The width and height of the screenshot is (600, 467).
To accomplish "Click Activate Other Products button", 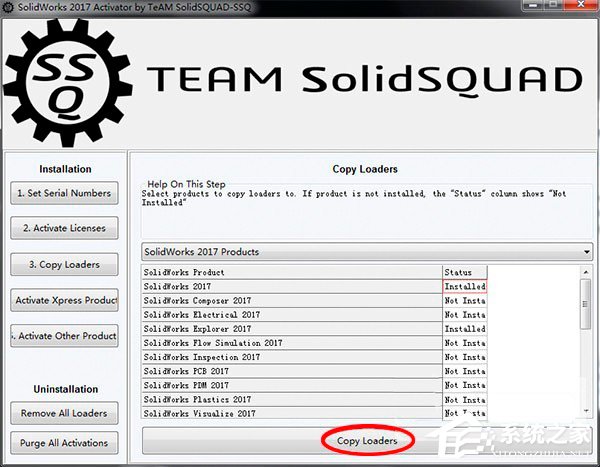I will [64, 336].
